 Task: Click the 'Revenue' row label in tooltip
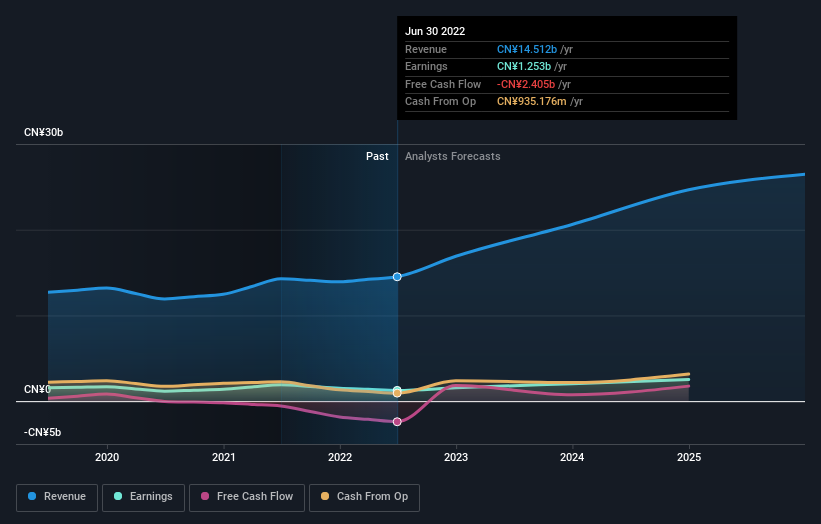pos(426,49)
